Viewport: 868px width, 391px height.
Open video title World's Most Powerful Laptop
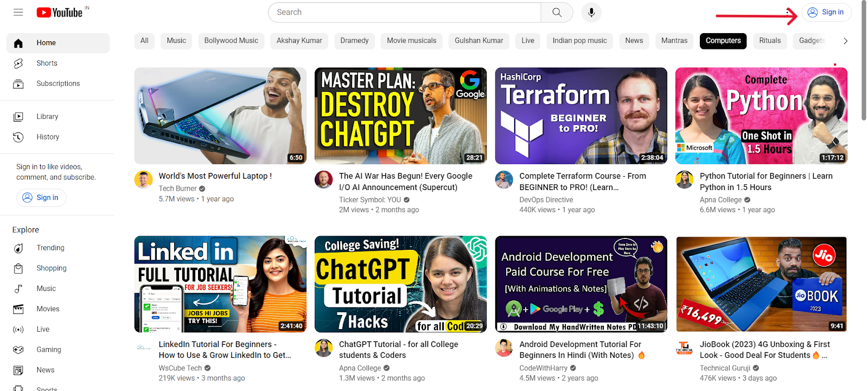[215, 176]
